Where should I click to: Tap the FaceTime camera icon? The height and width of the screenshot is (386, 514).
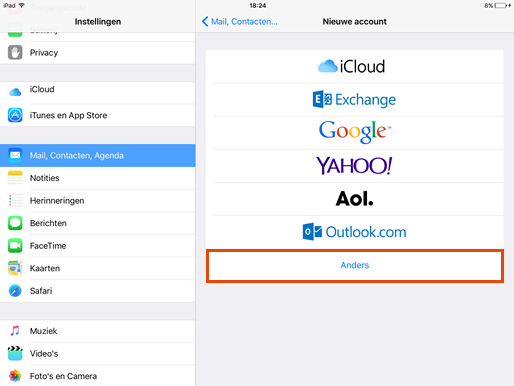coord(15,246)
